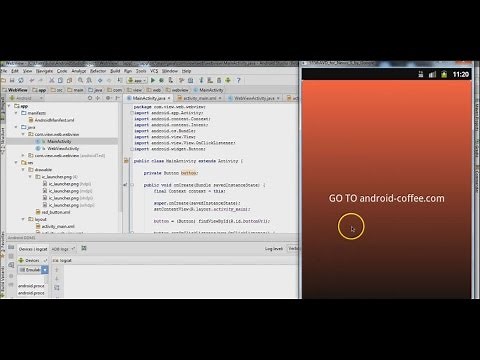The height and width of the screenshot is (360, 480).
Task: Click the Replace magnifier icon
Action: coord(89,80)
